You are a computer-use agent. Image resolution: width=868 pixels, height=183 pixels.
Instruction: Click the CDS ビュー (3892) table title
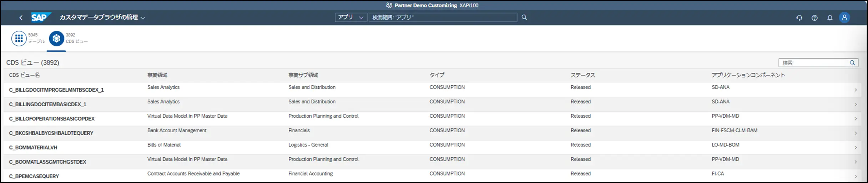pyautogui.click(x=33, y=62)
